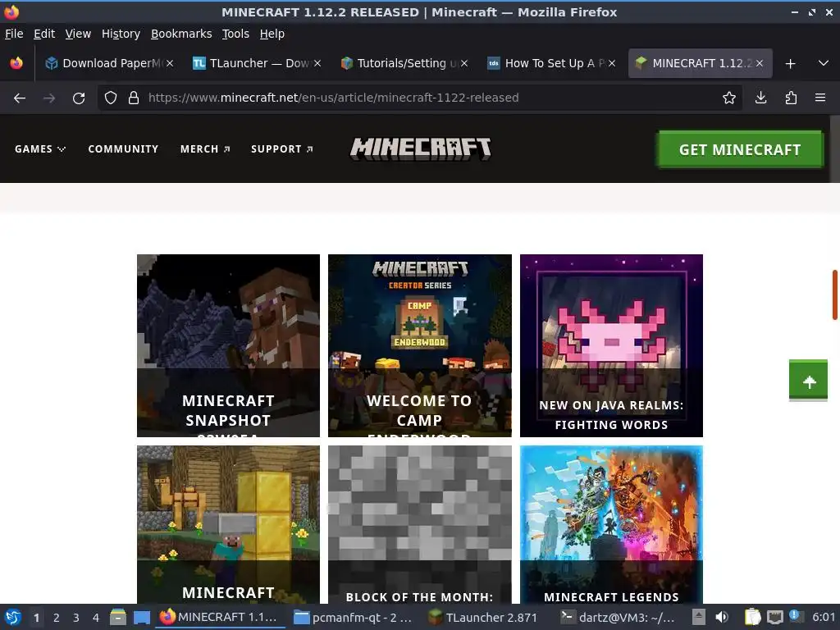Click the green back-to-top arrow button

(x=808, y=380)
